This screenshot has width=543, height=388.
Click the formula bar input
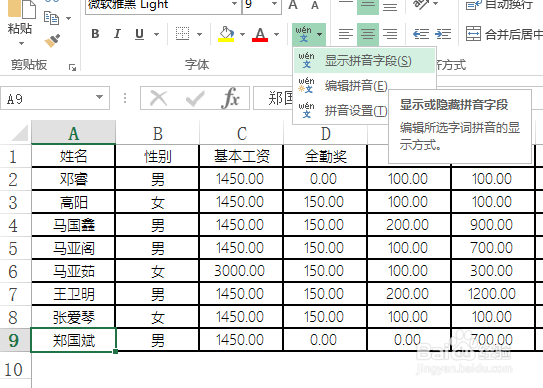(x=274, y=98)
